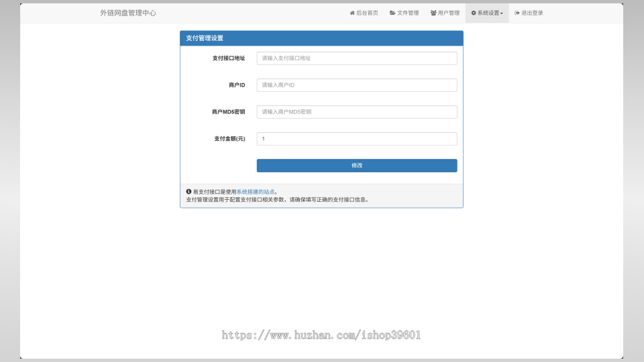Focus the 支付接口地址 input field
644x362 pixels.
click(x=357, y=58)
